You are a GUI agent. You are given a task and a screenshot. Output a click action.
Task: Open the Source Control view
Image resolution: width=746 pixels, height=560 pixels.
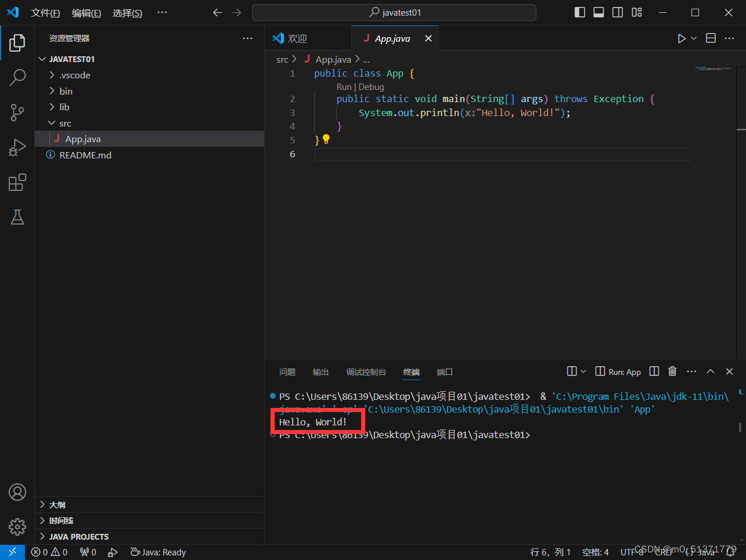click(x=17, y=113)
